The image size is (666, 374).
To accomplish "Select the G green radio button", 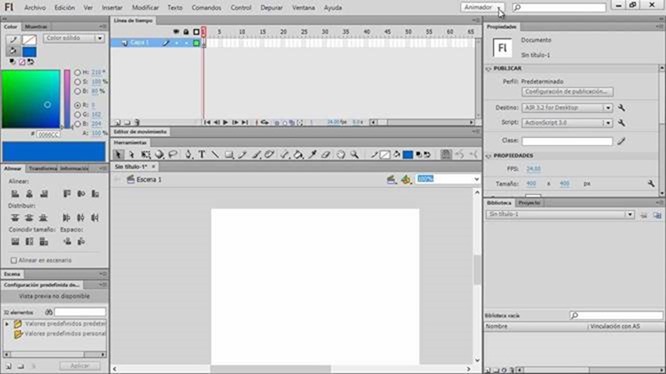I will [x=77, y=115].
